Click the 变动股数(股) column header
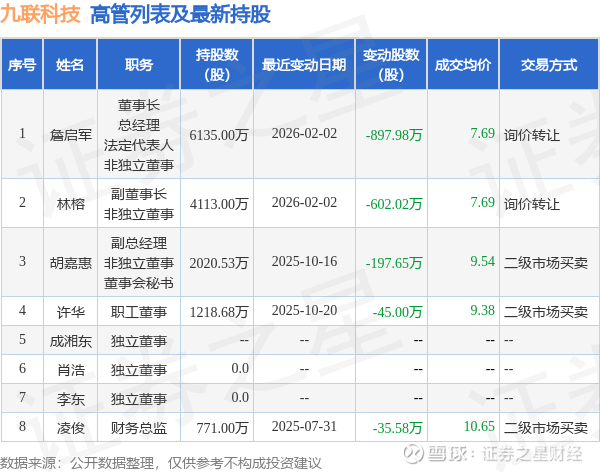Viewport: 600px width, 472px height. pos(391,64)
